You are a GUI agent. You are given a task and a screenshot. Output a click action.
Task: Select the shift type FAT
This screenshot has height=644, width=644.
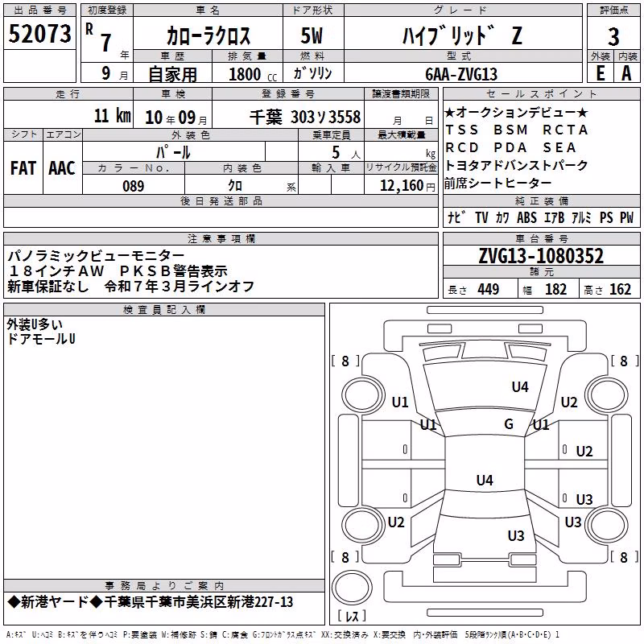[23, 168]
